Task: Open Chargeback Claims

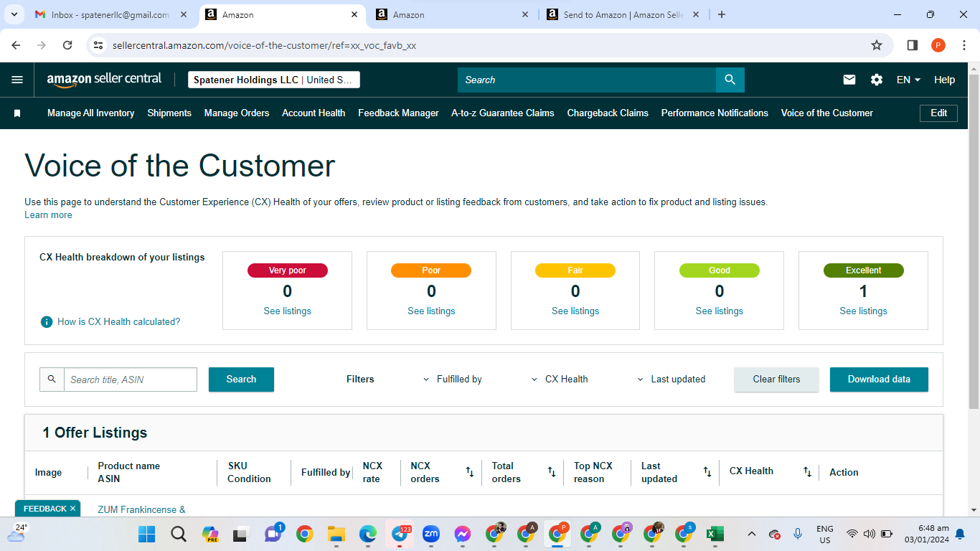Action: pos(608,113)
